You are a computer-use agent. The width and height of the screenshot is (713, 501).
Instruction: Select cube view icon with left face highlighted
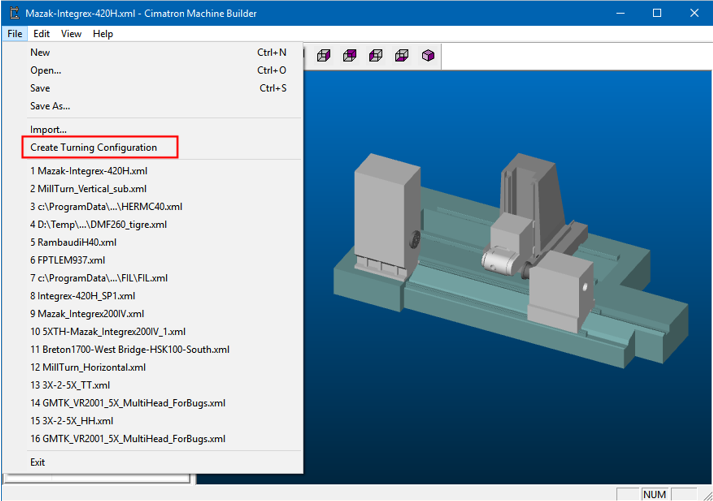point(376,55)
